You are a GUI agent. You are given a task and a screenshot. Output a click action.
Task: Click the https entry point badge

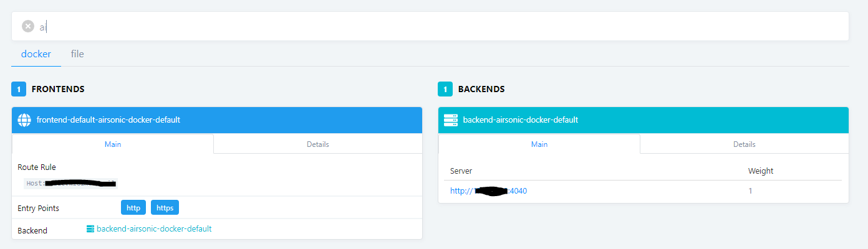click(165, 208)
